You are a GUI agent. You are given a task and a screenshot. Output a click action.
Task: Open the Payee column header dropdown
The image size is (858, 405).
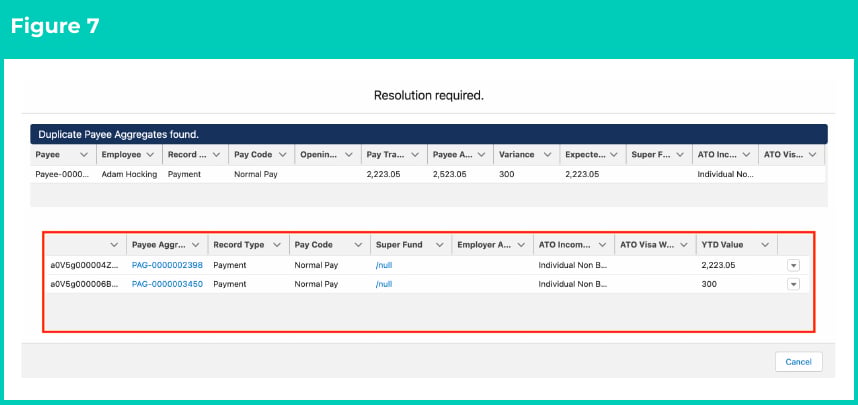(x=84, y=155)
